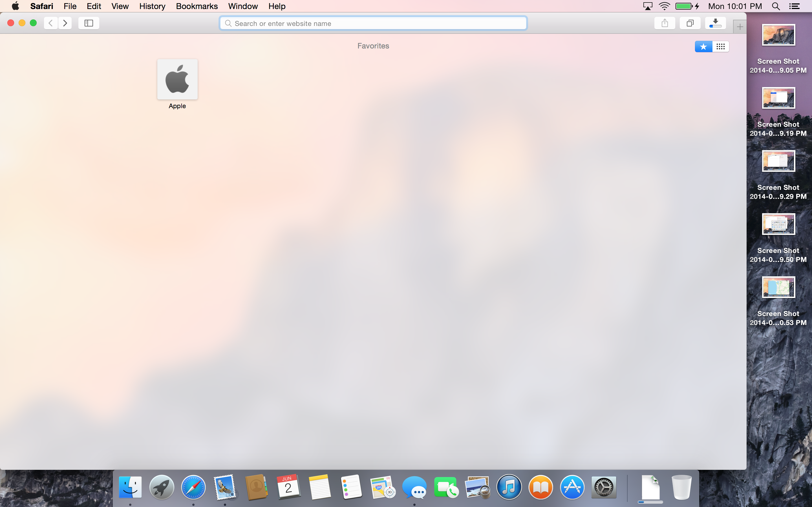Viewport: 812px width, 507px height.
Task: Open the Bookmarks menu
Action: pos(197,6)
